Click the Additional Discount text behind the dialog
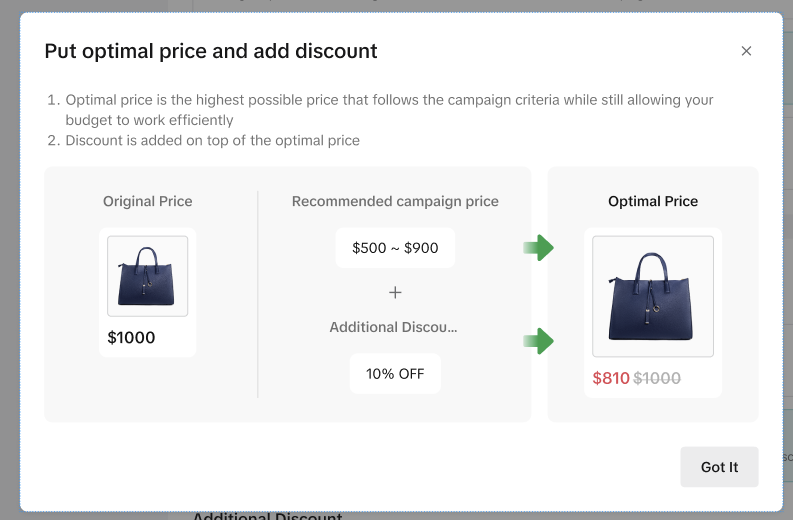This screenshot has height=520, width=793. point(267,516)
